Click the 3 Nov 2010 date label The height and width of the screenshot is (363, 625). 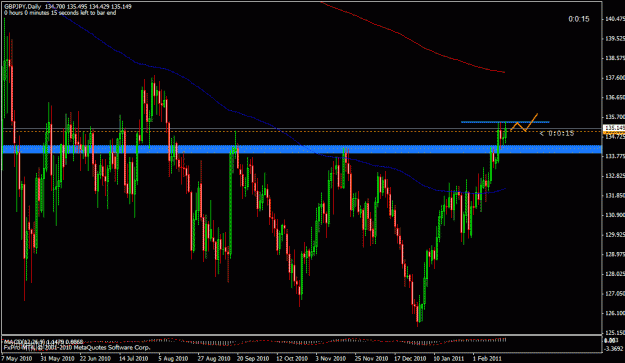[x=331, y=359]
